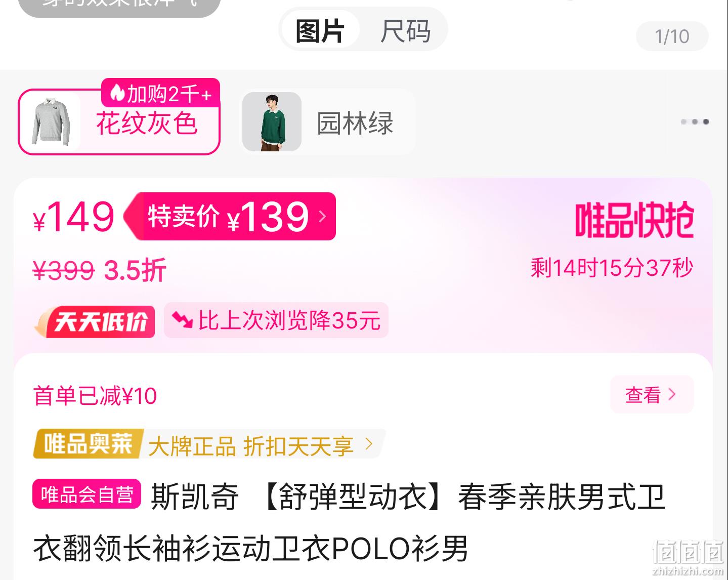Open 比上次浏览降35元 price drop info
The height and width of the screenshot is (580, 728).
[x=276, y=320]
